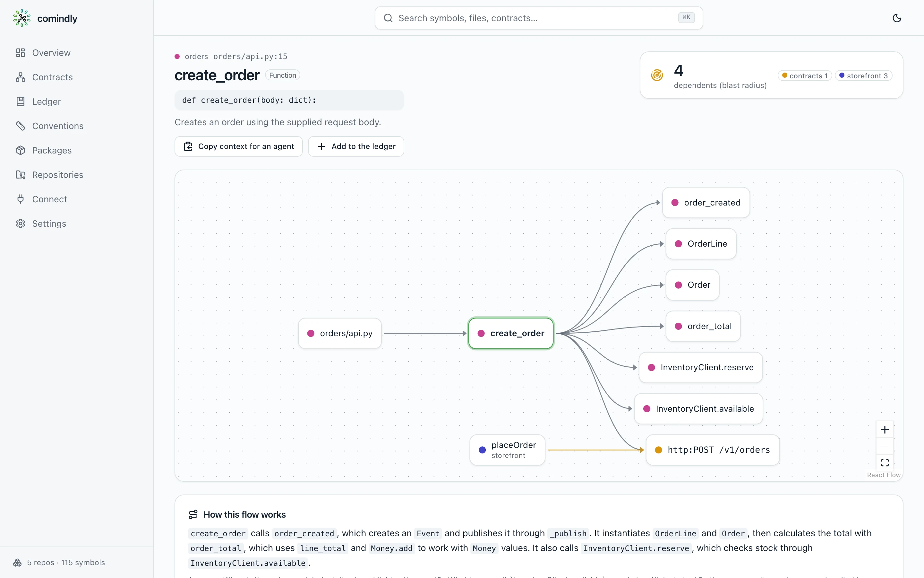Toggle dark mode with moon icon
This screenshot has width=924, height=578.
tap(896, 18)
